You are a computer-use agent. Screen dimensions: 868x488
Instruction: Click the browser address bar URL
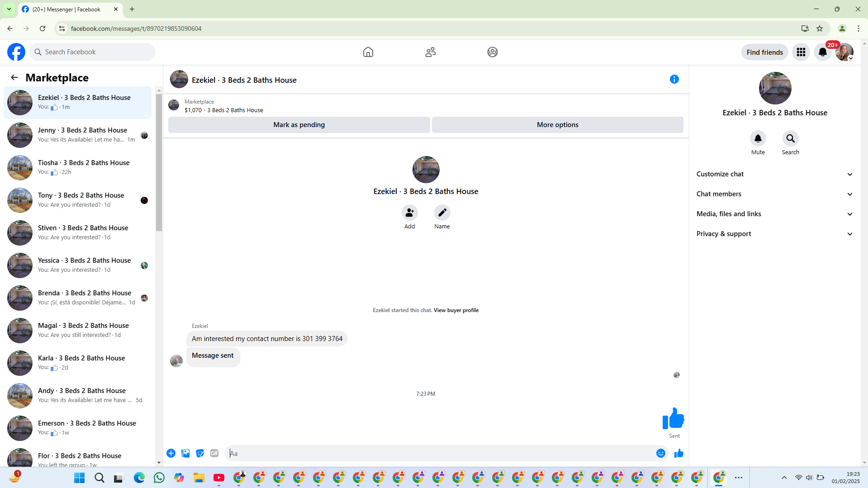pyautogui.click(x=136, y=28)
